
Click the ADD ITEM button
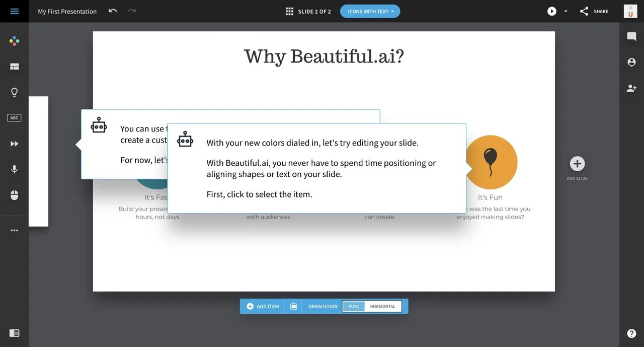click(x=263, y=306)
